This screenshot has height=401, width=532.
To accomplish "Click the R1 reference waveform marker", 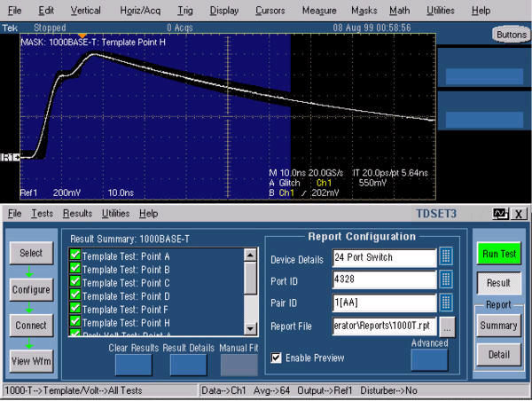I will click(x=10, y=157).
